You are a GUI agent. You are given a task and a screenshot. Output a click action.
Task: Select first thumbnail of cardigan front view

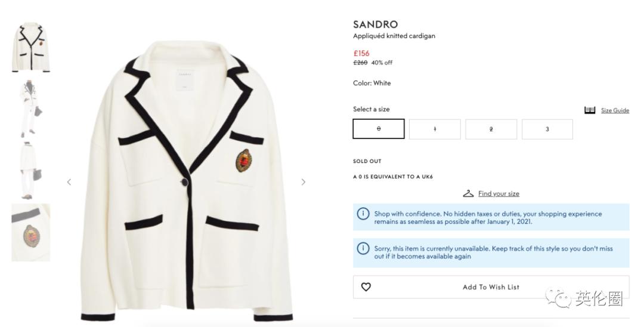(31, 47)
